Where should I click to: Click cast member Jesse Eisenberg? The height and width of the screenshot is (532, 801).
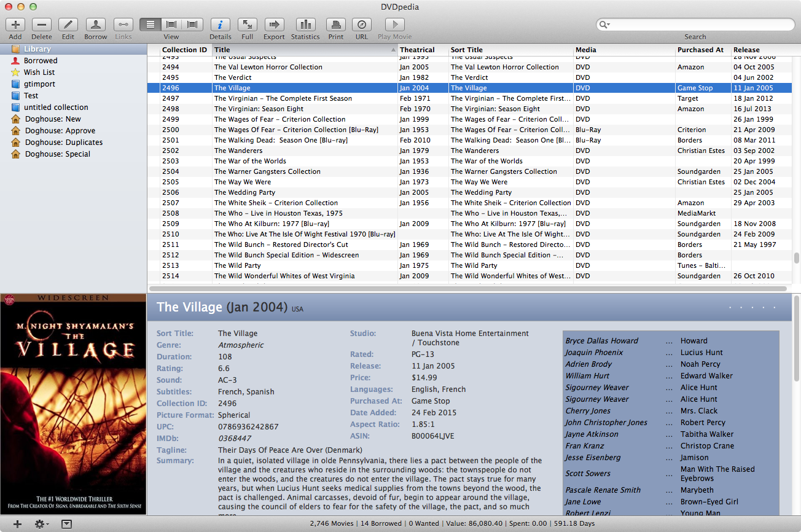click(x=593, y=458)
